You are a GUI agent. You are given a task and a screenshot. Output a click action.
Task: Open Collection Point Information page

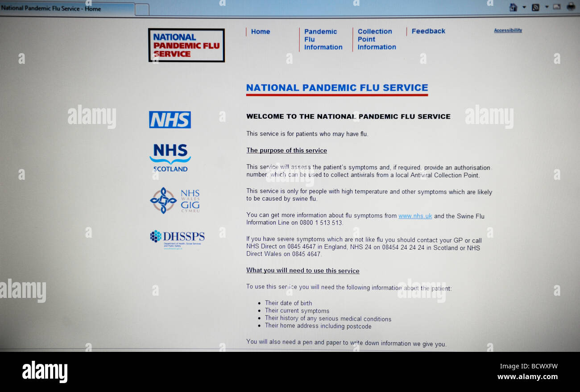[x=377, y=39]
